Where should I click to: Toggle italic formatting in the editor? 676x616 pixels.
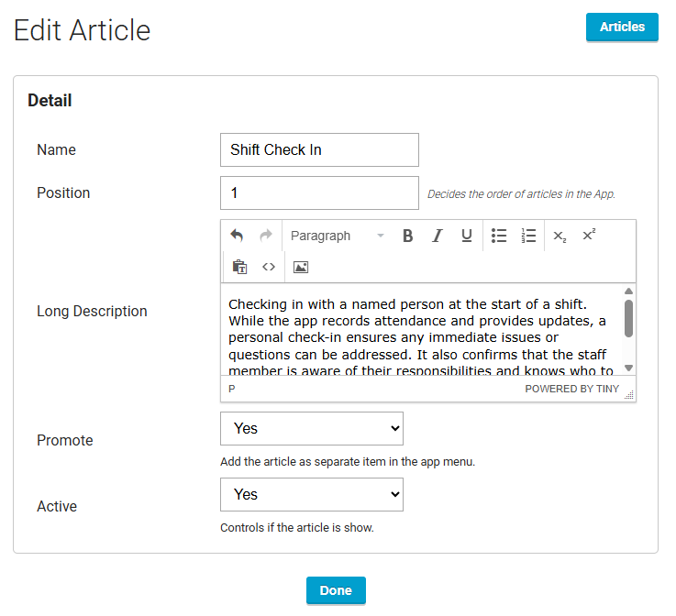tap(438, 236)
